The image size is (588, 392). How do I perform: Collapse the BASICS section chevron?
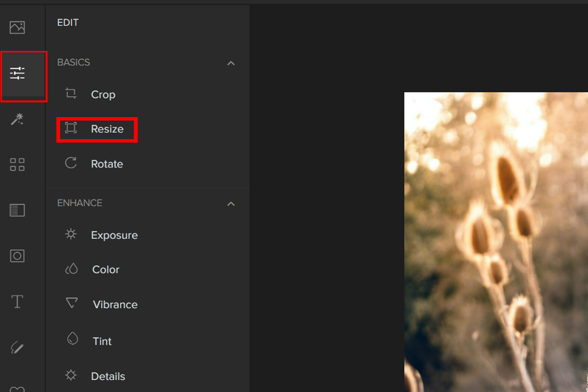click(231, 63)
